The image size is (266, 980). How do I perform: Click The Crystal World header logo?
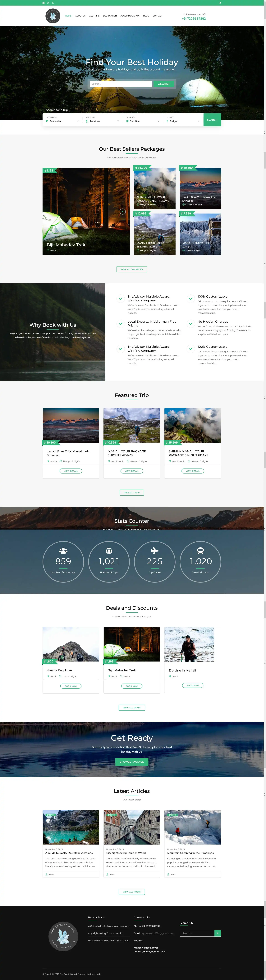click(53, 16)
